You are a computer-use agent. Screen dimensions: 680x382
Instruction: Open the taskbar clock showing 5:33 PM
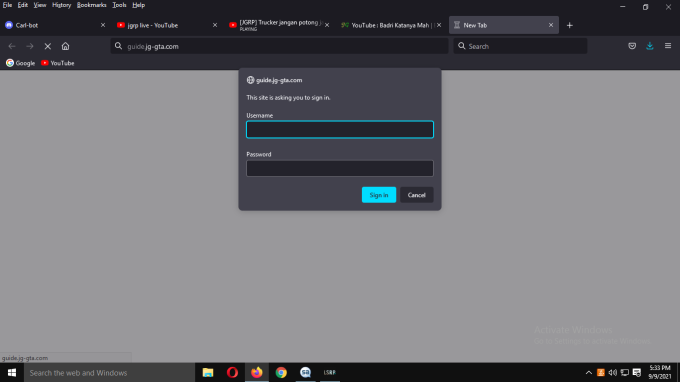pyautogui.click(x=660, y=372)
